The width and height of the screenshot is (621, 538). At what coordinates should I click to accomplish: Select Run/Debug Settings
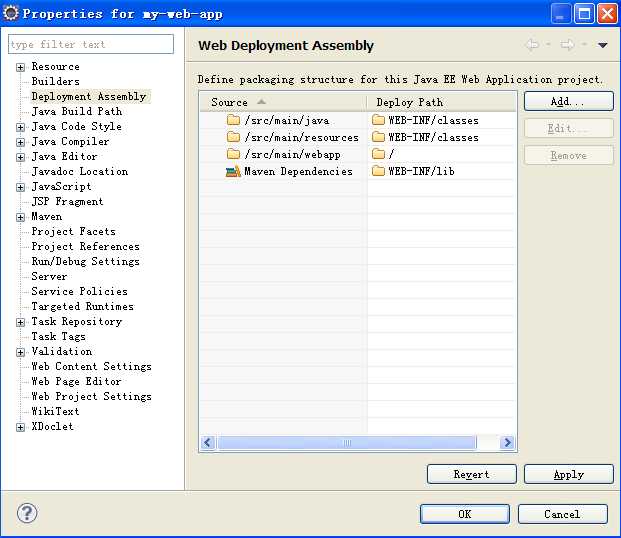pos(86,261)
